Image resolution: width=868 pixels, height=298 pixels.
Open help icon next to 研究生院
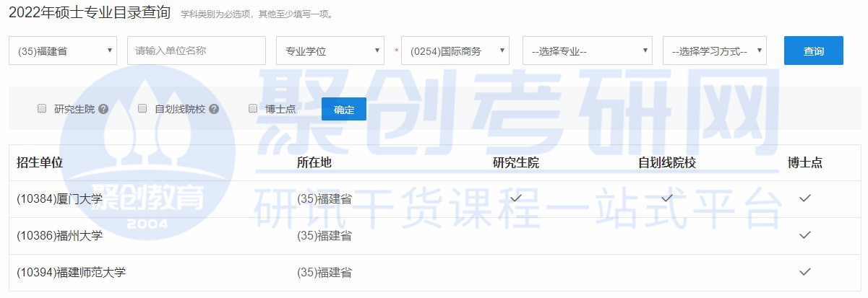[x=103, y=109]
